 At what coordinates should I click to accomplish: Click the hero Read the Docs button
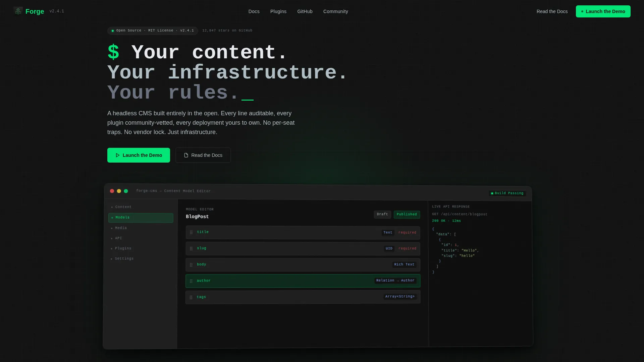[203, 155]
